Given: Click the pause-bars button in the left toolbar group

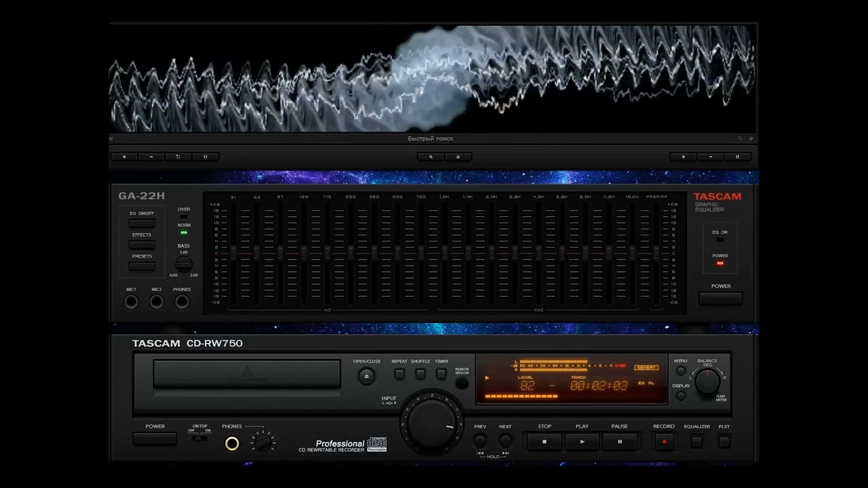Looking at the screenshot, I should click(205, 157).
